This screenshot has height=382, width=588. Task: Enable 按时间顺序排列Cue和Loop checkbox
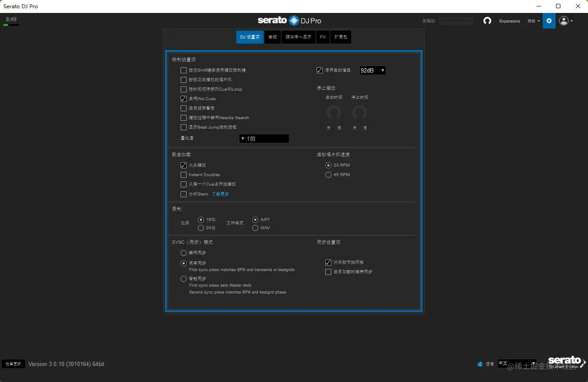(x=184, y=89)
